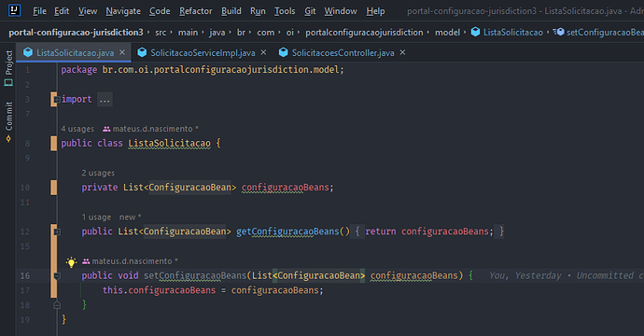The width and height of the screenshot is (644, 336).
Task: Switch to SolicitacaoServiceImpl.java tab
Action: 203,53
